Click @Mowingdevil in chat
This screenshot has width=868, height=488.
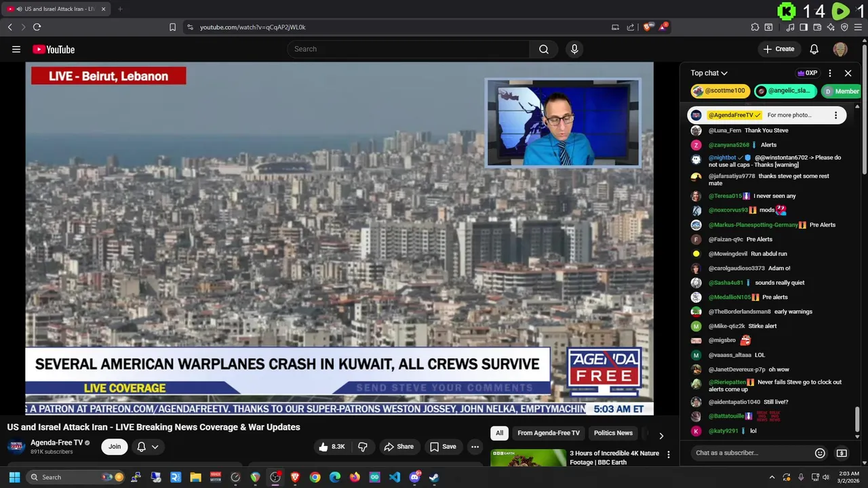[728, 254]
